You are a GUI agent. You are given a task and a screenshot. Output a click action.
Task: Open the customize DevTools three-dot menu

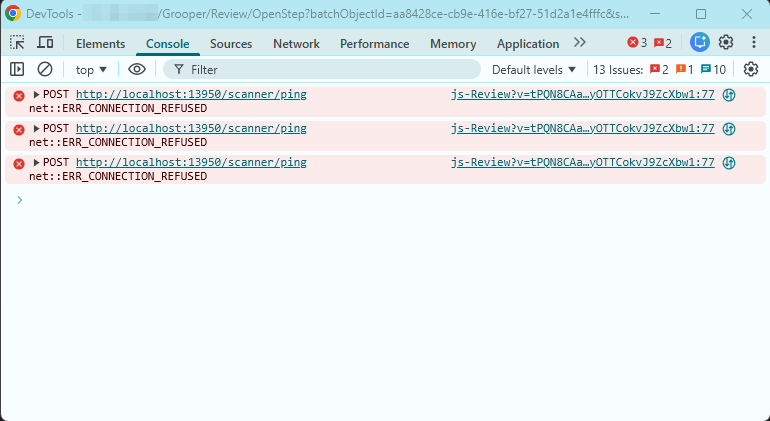pos(753,43)
